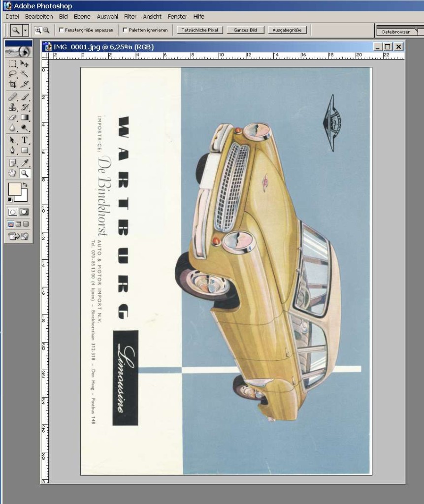424x504 pixels.
Task: Select the Slice tool
Action: point(25,84)
